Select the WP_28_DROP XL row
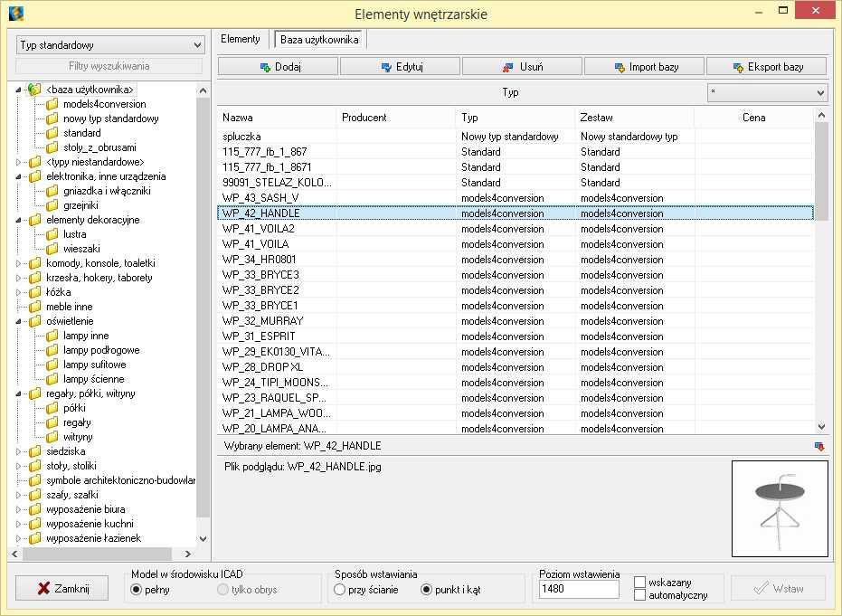This screenshot has width=842, height=616. point(516,367)
